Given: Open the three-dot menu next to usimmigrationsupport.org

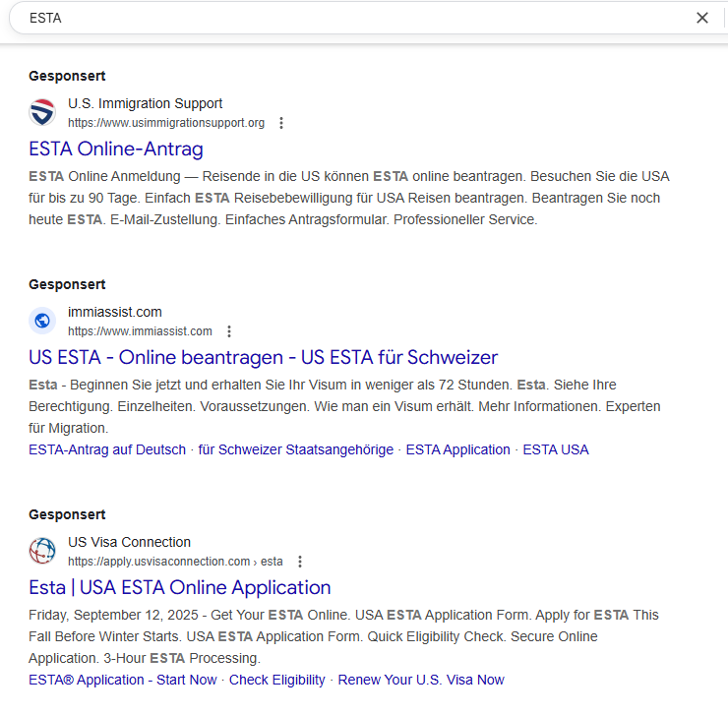Looking at the screenshot, I should click(281, 123).
